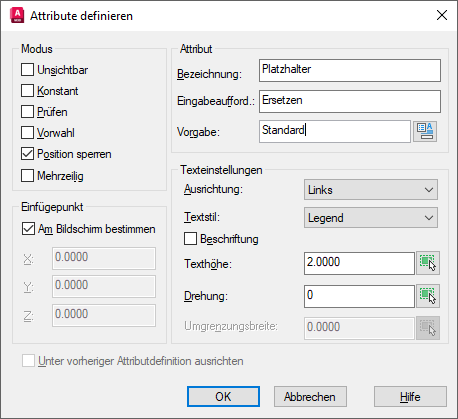Click the Texthöhe input field

click(x=359, y=263)
